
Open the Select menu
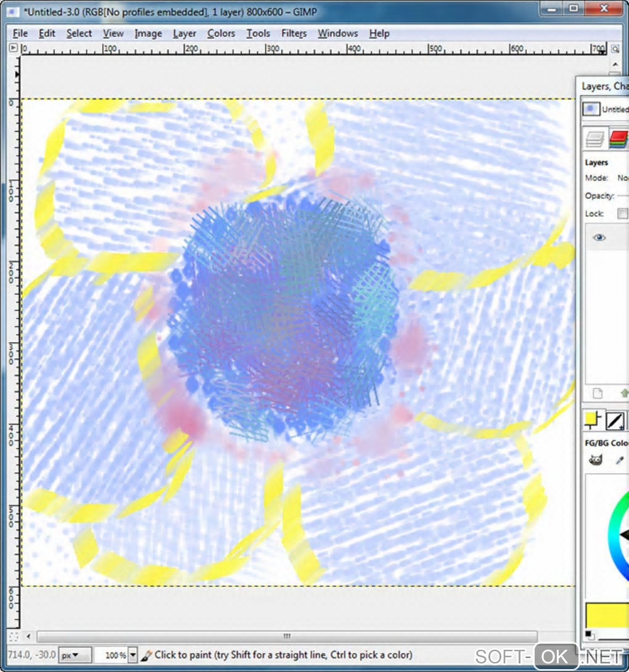(x=79, y=33)
